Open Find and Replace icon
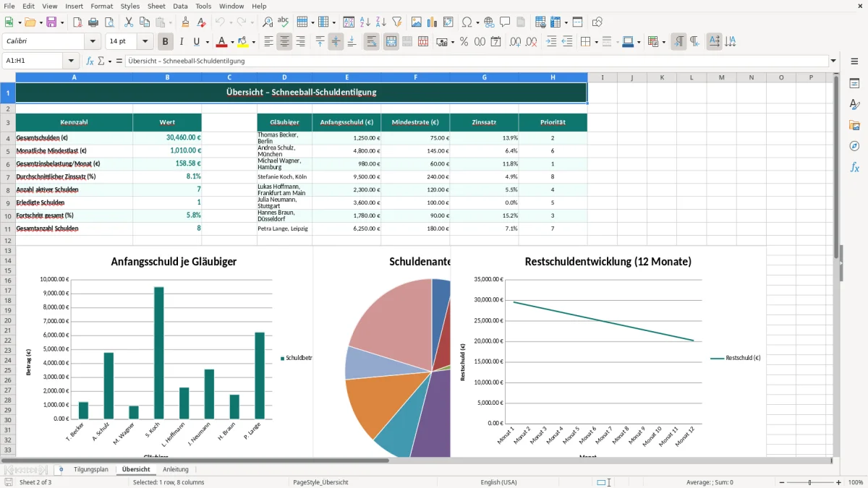The image size is (868, 488). pyautogui.click(x=268, y=22)
